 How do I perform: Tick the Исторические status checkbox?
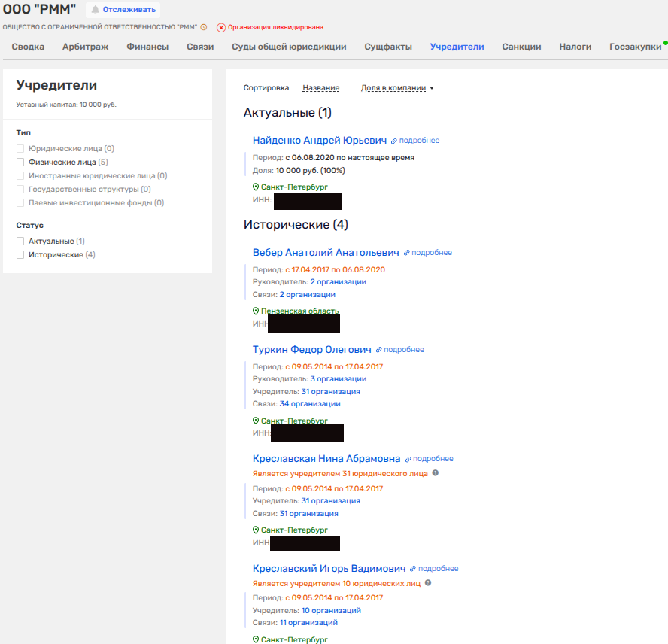click(x=21, y=255)
